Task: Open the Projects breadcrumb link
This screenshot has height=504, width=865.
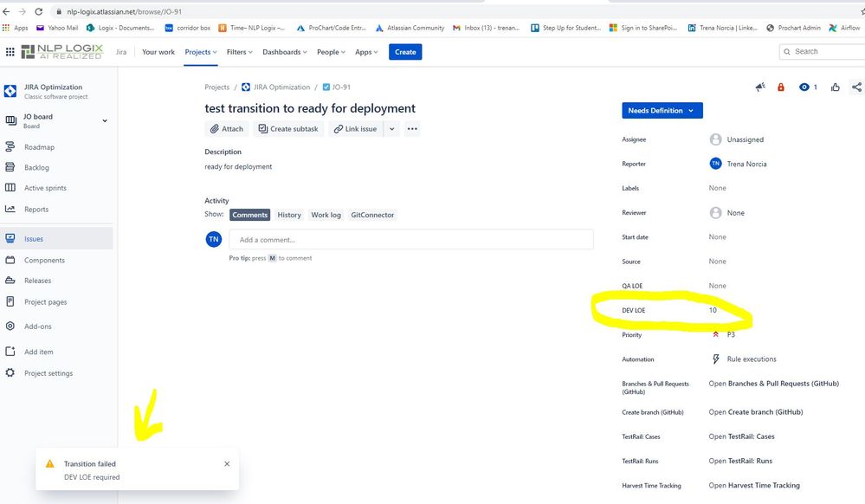Action: pos(216,87)
